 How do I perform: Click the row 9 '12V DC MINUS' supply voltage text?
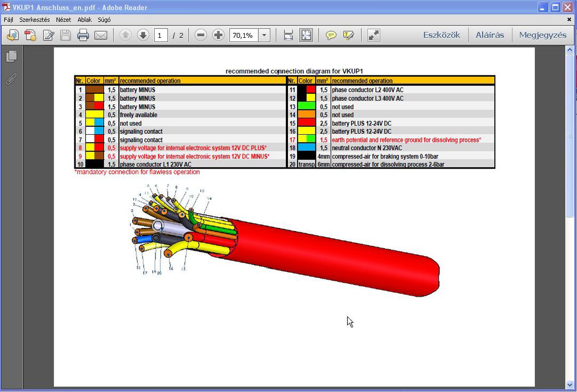click(195, 156)
